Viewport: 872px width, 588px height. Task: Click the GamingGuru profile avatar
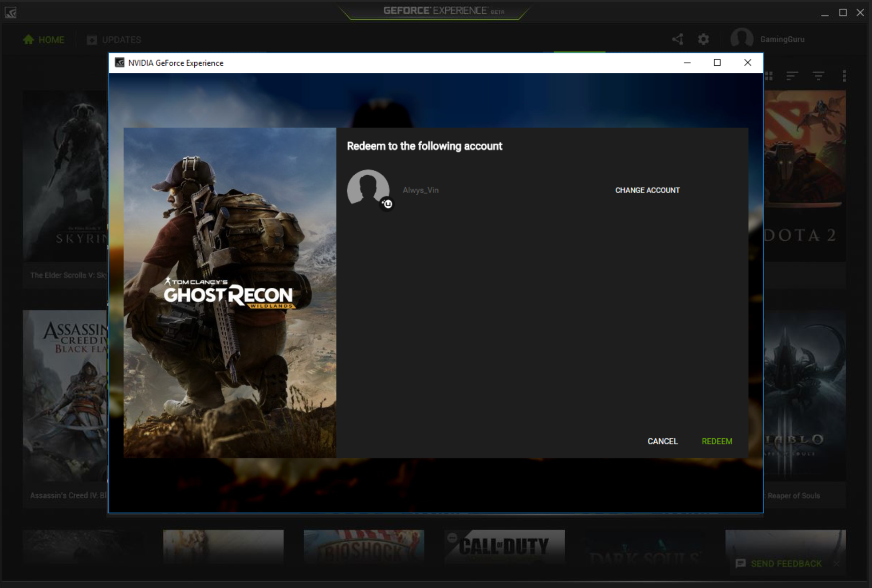742,39
